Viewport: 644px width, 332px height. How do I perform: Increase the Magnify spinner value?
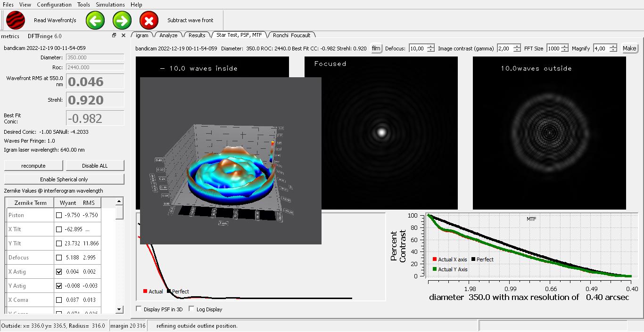click(x=612, y=46)
